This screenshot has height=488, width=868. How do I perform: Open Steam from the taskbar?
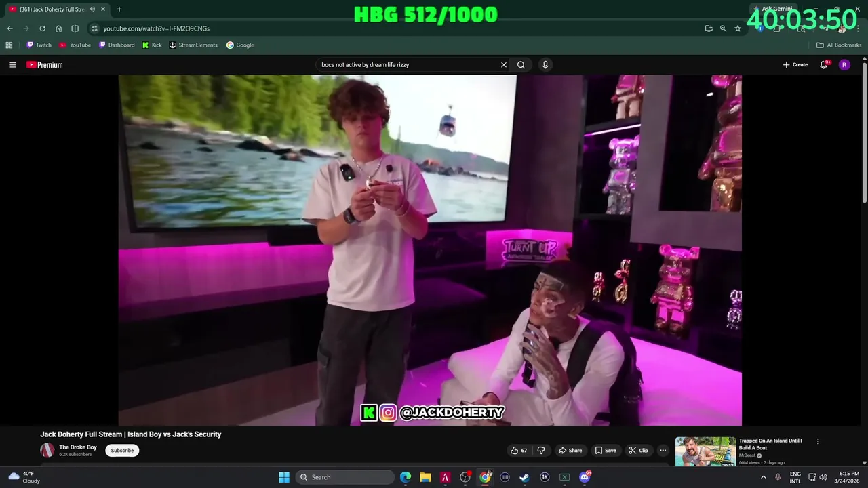pos(524,477)
